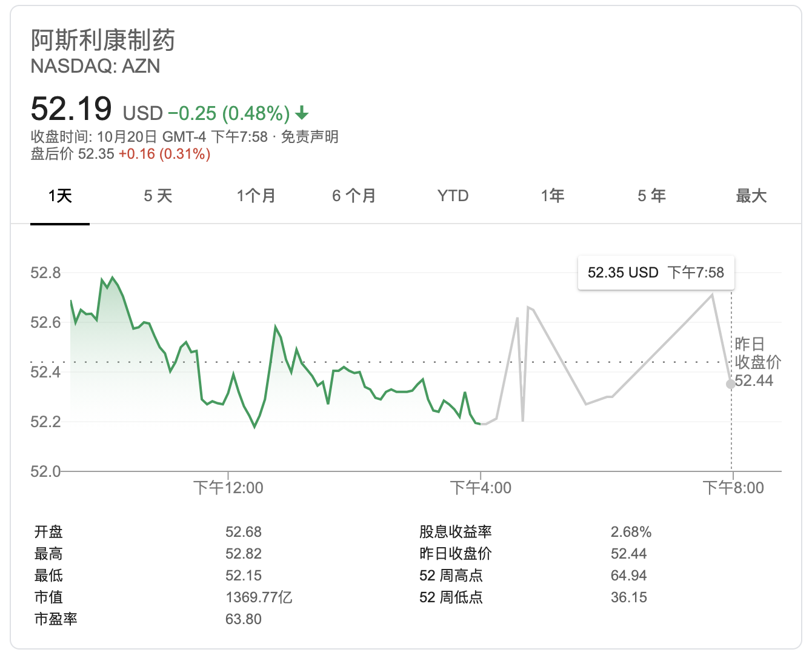812x658 pixels.
Task: Click the 52.4 y-axis label
Action: [46, 372]
